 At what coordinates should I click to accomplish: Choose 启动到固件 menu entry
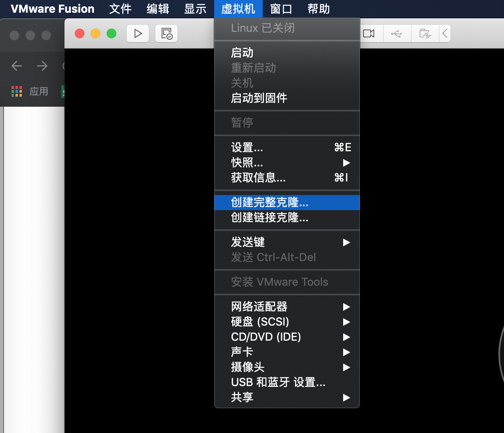coord(287,98)
